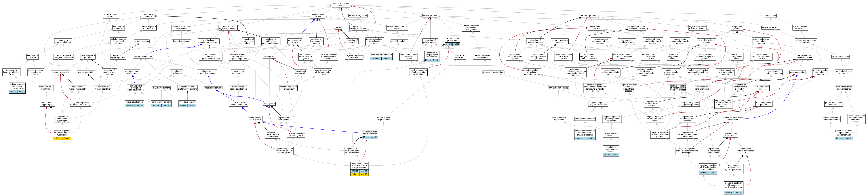The image size is (868, 196).
Task: Click the 'heterochromatin organization' node
Action: coord(559,119)
